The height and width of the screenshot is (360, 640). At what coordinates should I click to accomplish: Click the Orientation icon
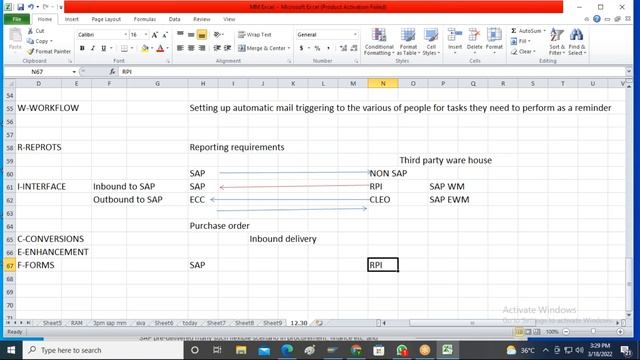point(218,35)
